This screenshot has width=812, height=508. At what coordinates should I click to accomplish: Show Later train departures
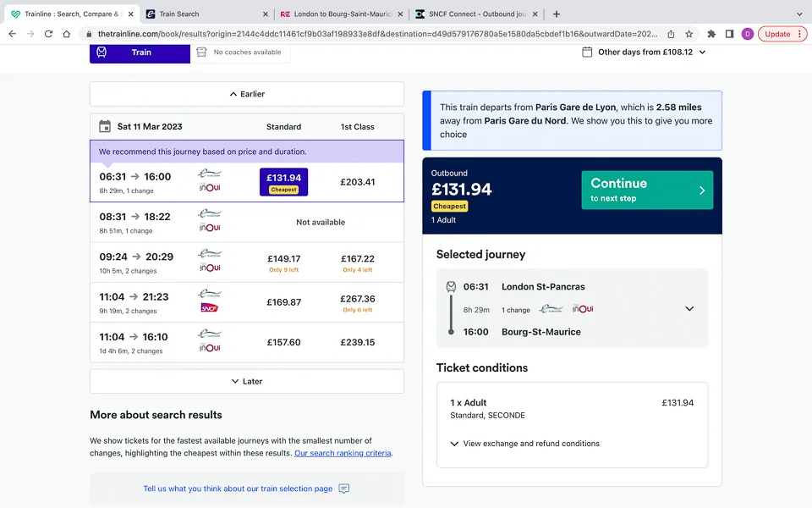click(247, 381)
